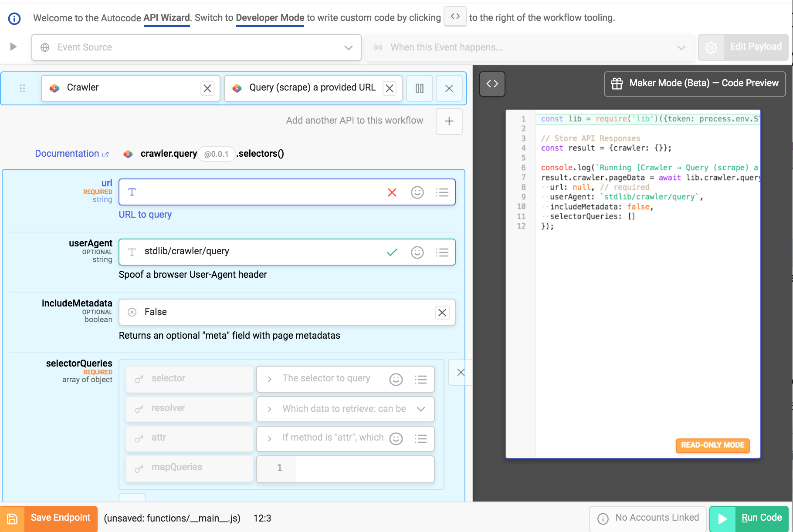
Task: Clear the Query (scrape) a provided URL selection
Action: pos(390,88)
